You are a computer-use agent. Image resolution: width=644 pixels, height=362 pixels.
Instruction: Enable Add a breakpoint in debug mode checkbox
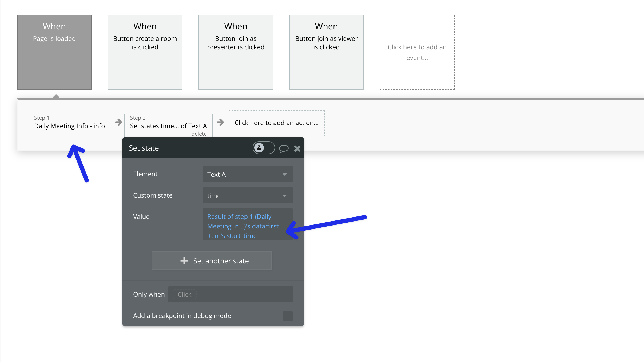(288, 316)
